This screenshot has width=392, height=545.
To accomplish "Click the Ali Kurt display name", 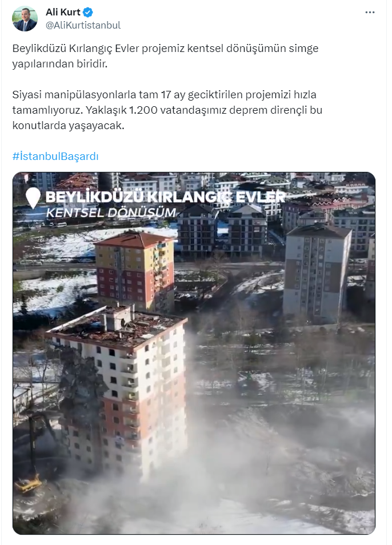I will pos(63,12).
